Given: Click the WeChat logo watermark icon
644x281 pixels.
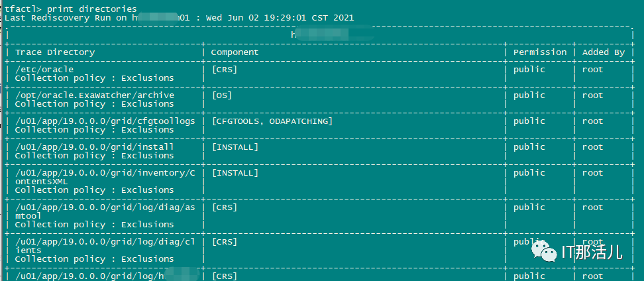Looking at the screenshot, I should (x=545, y=251).
